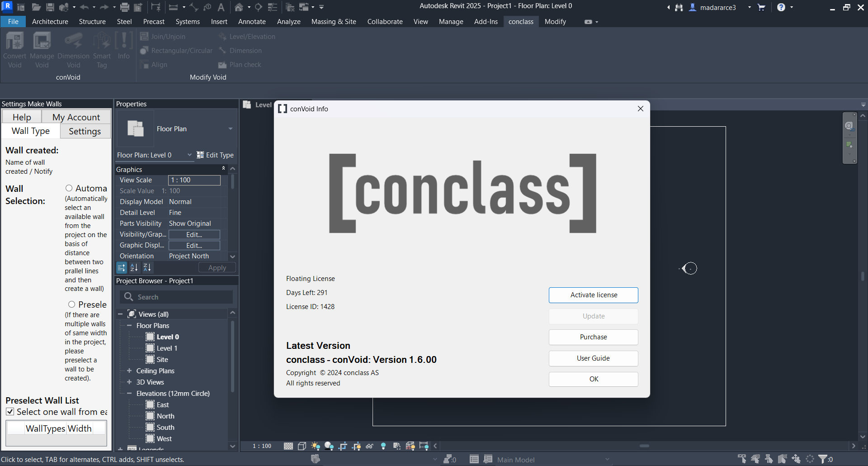Close the conVoid Info dialog
The width and height of the screenshot is (868, 466).
click(640, 109)
